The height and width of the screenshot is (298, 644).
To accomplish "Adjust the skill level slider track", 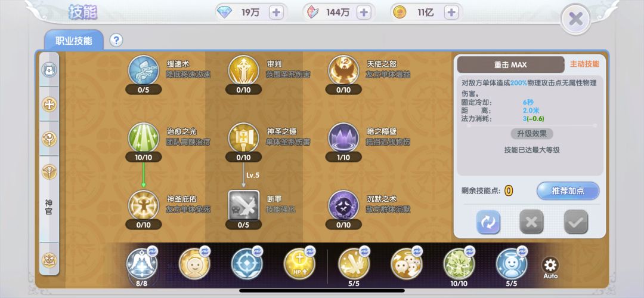I will [531, 125].
